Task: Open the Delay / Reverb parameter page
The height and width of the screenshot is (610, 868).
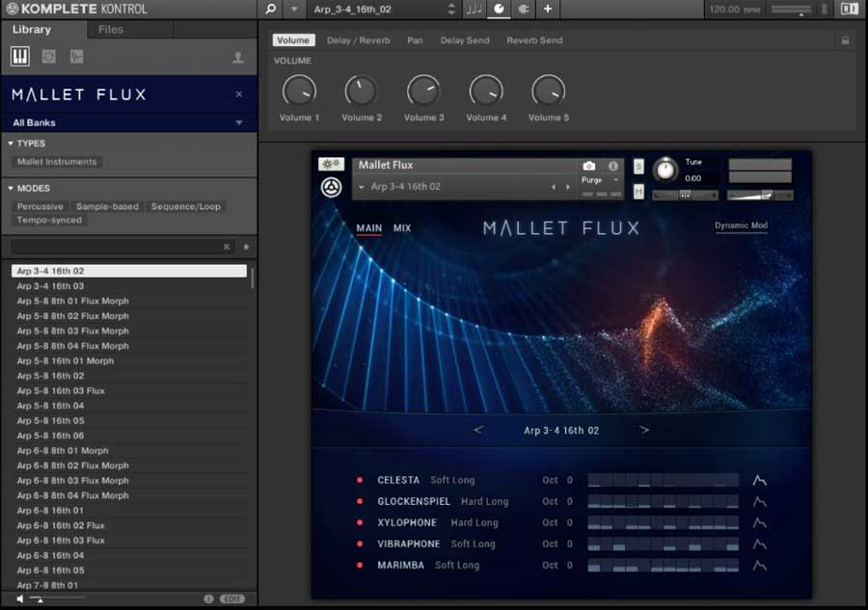Action: point(358,40)
